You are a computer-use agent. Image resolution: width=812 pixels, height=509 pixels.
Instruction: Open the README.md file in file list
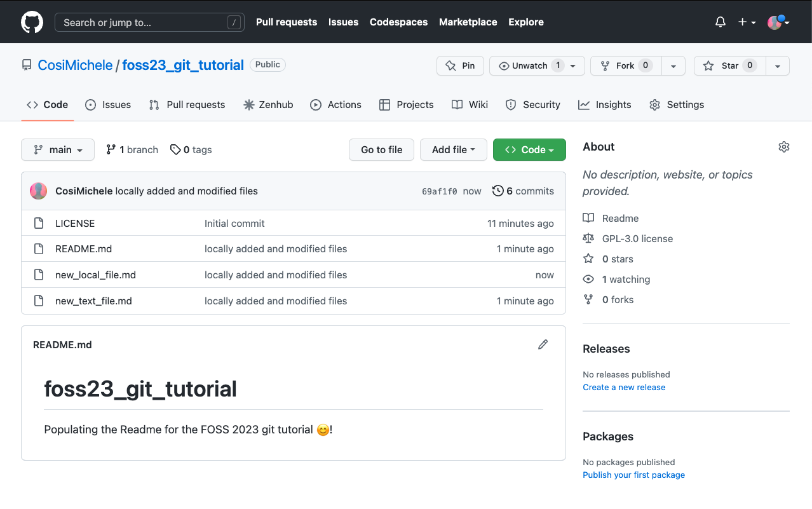coord(83,249)
